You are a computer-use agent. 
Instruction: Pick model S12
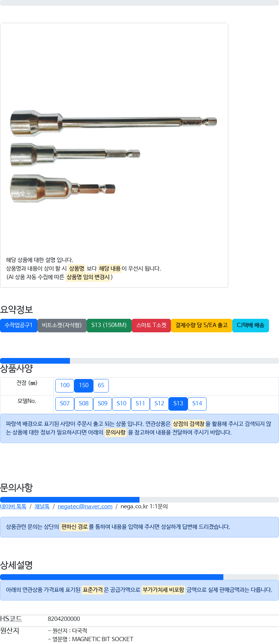point(159,404)
